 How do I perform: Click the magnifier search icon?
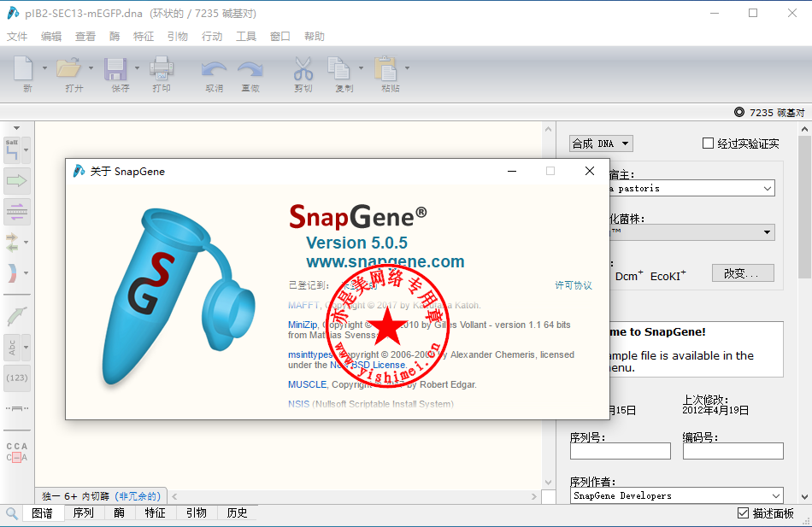(x=12, y=513)
